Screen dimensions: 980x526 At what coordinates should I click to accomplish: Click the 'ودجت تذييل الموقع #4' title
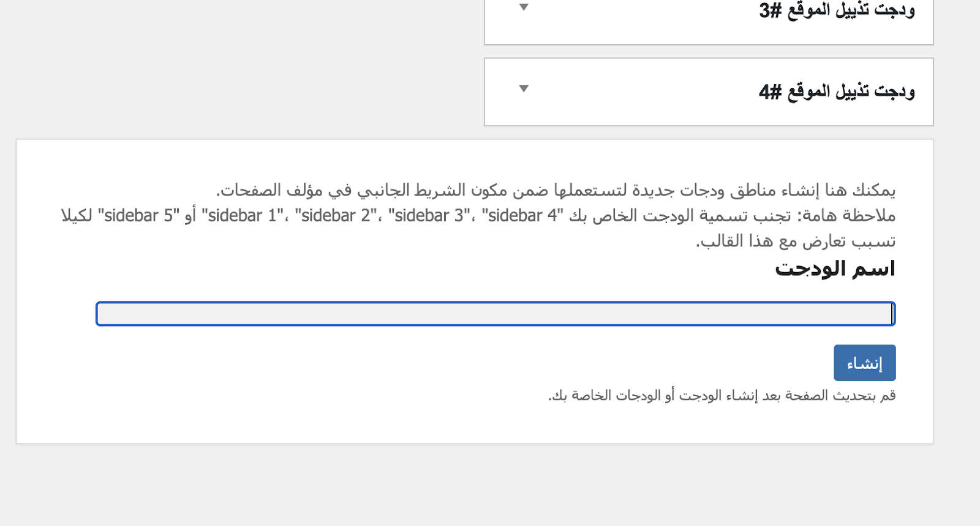(x=837, y=92)
